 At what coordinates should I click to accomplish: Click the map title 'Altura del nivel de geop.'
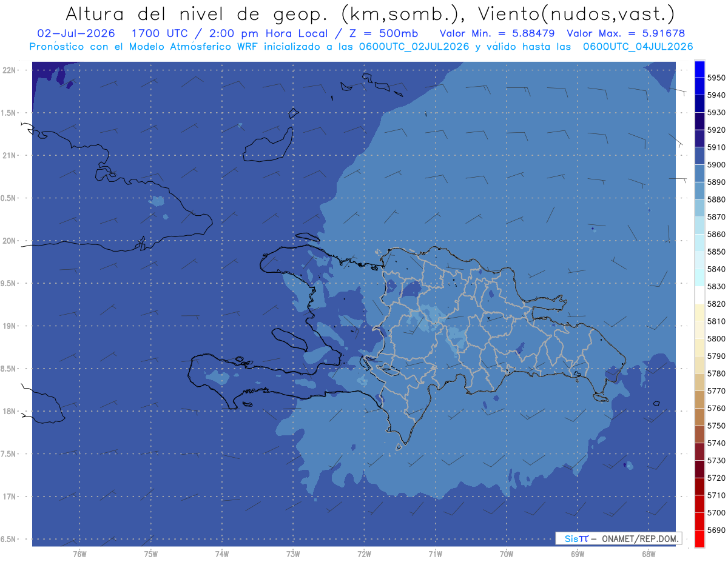tap(198, 13)
